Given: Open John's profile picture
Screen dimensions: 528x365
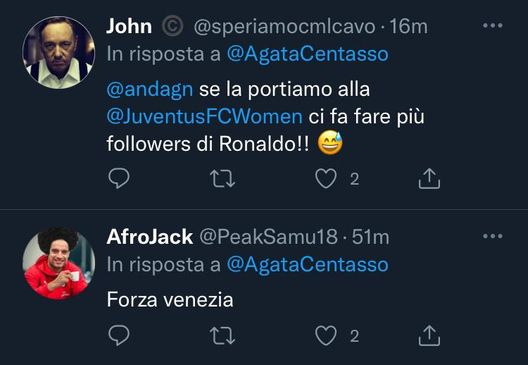Looking at the screenshot, I should (59, 53).
